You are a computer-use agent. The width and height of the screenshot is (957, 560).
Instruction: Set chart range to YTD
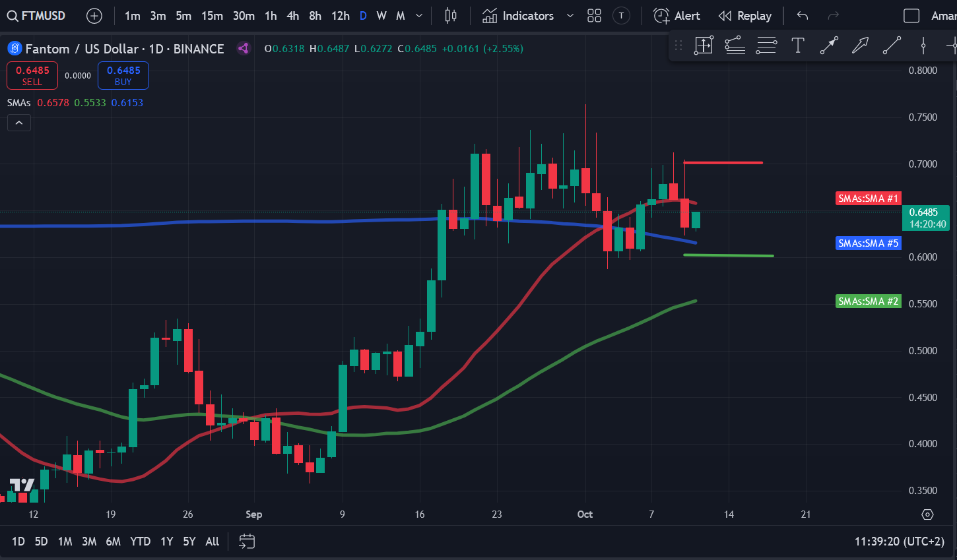[140, 542]
